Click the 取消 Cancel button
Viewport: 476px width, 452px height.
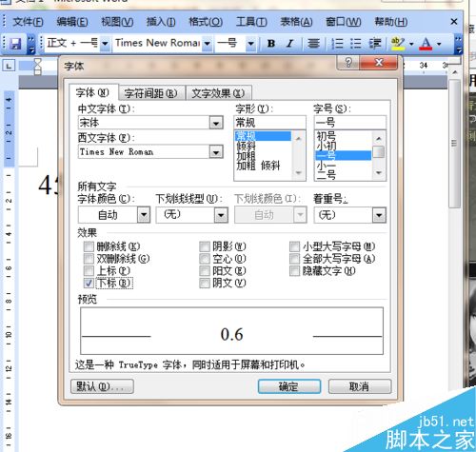360,386
